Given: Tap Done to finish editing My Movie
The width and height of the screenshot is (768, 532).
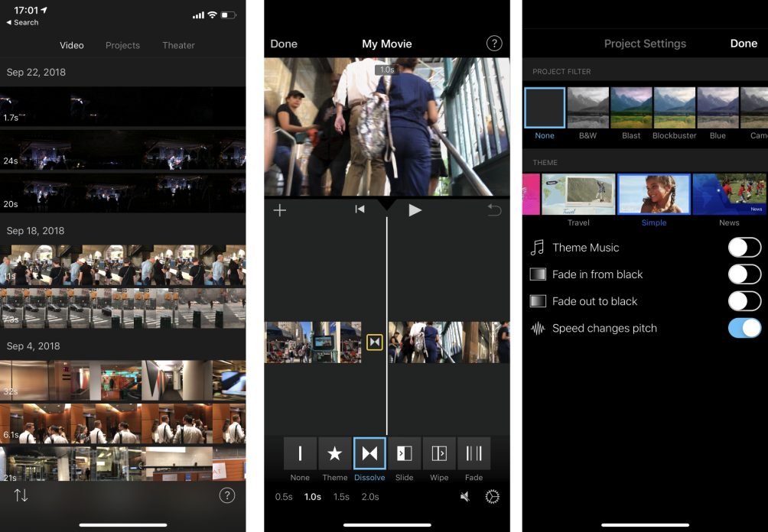Looking at the screenshot, I should click(x=284, y=44).
